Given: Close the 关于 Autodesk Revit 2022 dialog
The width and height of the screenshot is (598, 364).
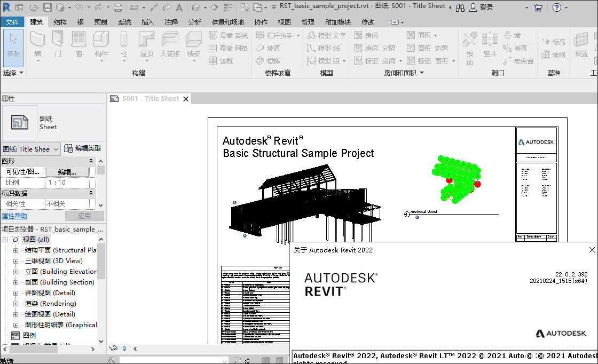Looking at the screenshot, I should [592, 249].
